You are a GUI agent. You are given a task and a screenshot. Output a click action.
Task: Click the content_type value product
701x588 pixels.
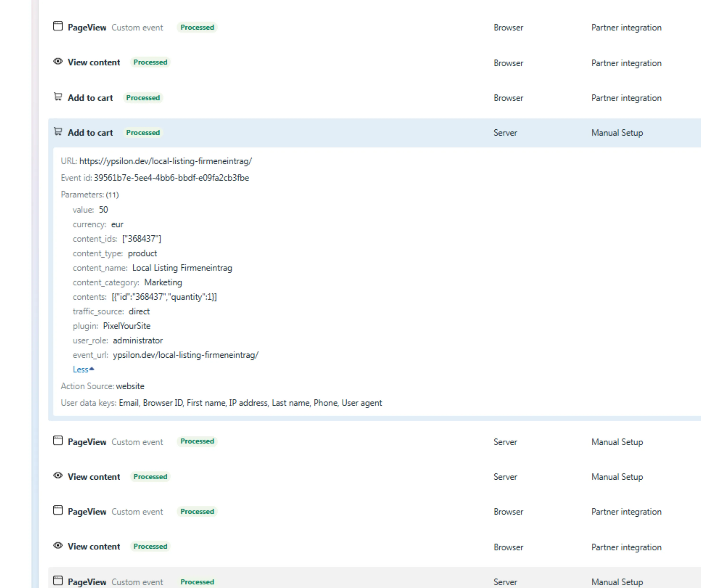(x=142, y=254)
